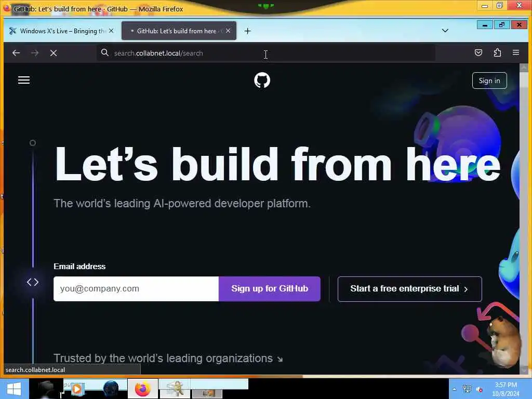Open media player taskbar icon
The height and width of the screenshot is (399, 532).
click(x=77, y=389)
